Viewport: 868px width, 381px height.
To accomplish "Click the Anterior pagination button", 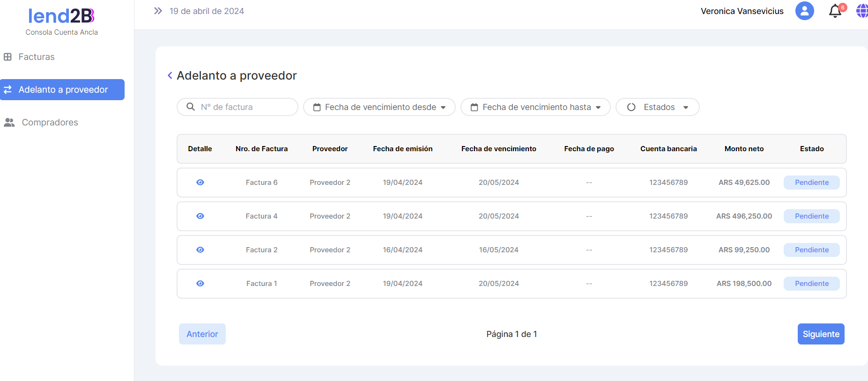I will [202, 334].
